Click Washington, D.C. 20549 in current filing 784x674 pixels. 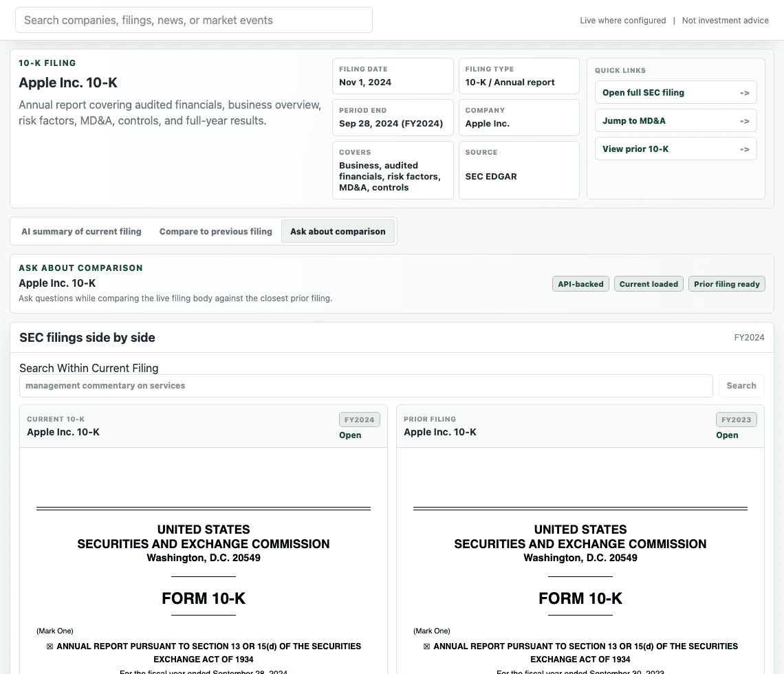(204, 558)
